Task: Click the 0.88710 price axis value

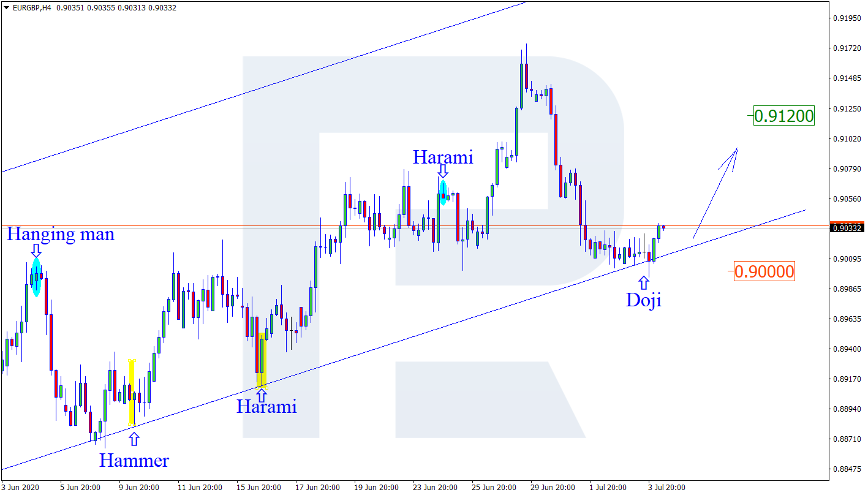Action: point(848,439)
